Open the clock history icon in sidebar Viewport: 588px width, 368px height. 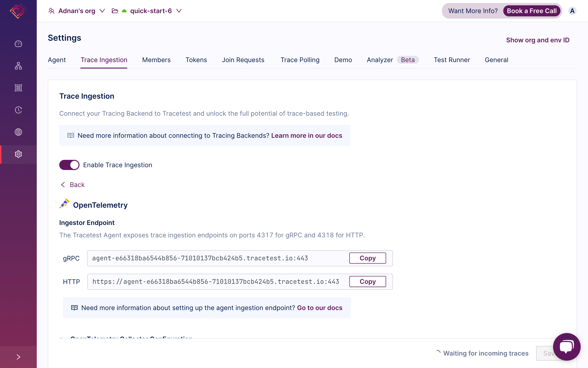pyautogui.click(x=18, y=110)
